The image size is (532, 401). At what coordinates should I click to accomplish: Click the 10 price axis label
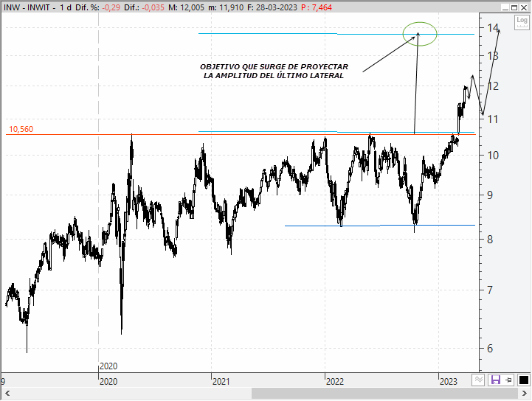(493, 156)
